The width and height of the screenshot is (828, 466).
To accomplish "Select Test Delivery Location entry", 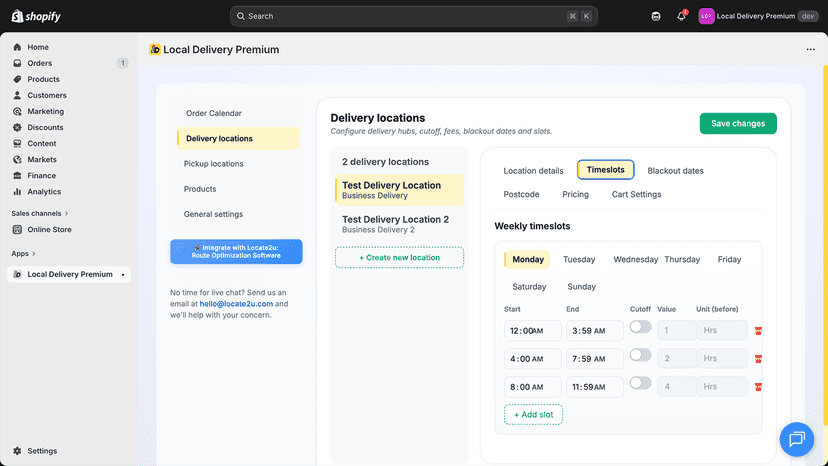I will [x=399, y=190].
